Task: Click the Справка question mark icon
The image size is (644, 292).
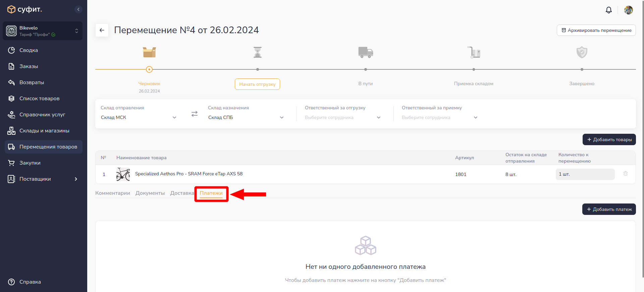Action: (11, 282)
